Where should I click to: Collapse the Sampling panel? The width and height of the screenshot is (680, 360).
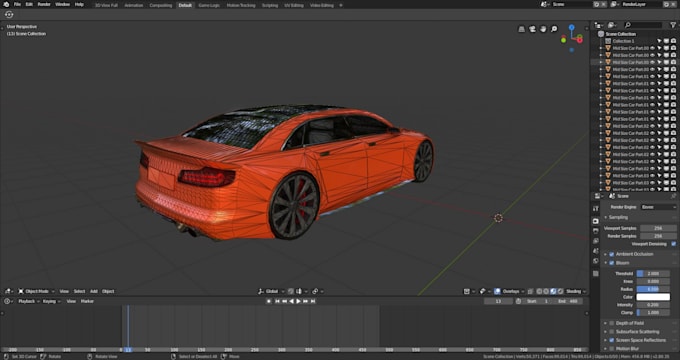pyautogui.click(x=605, y=217)
